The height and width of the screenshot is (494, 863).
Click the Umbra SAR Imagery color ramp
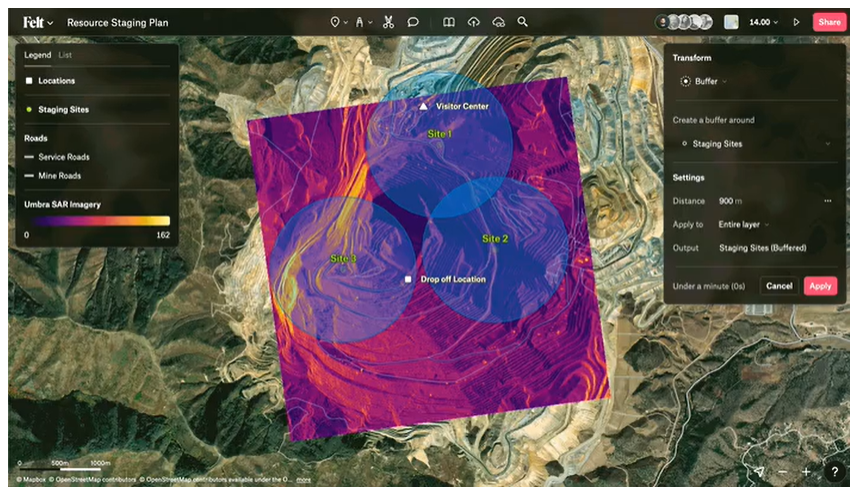pyautogui.click(x=100, y=221)
